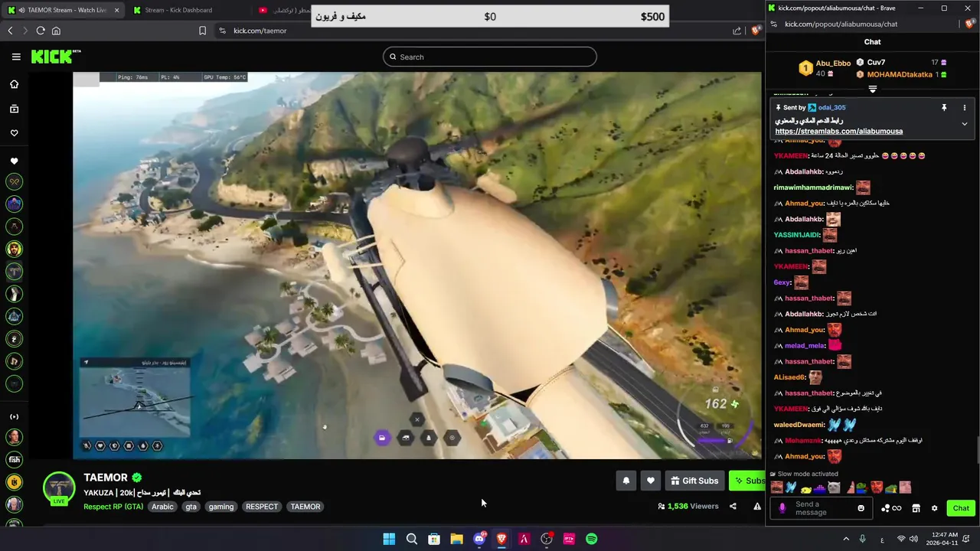Viewport: 980px width, 551px height.
Task: Open the channel points infinity icon
Action: 891,508
